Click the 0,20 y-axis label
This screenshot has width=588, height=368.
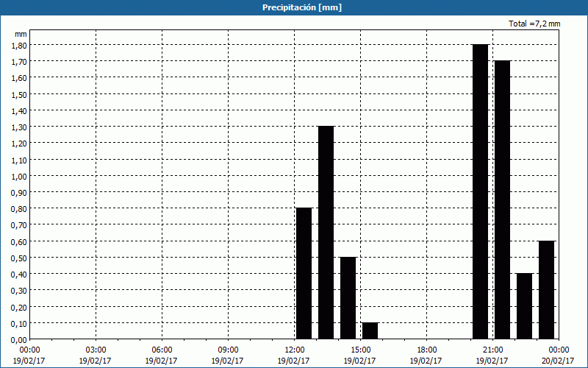(x=19, y=307)
